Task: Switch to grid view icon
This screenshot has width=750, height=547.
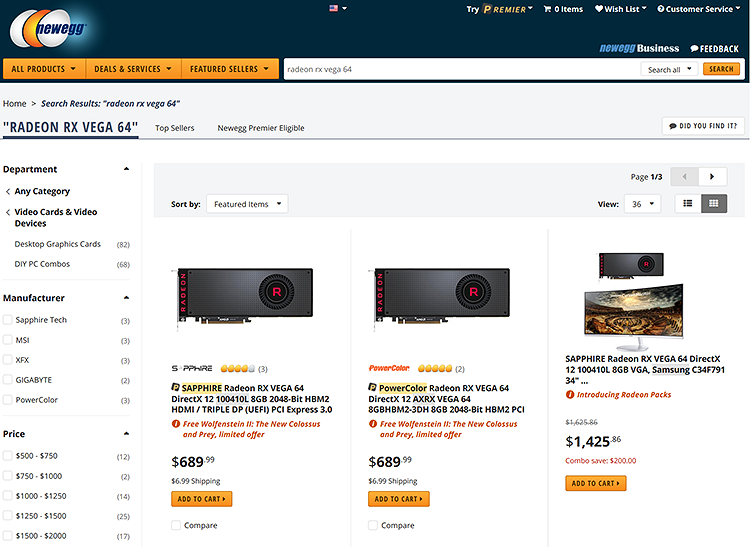Action: click(714, 204)
